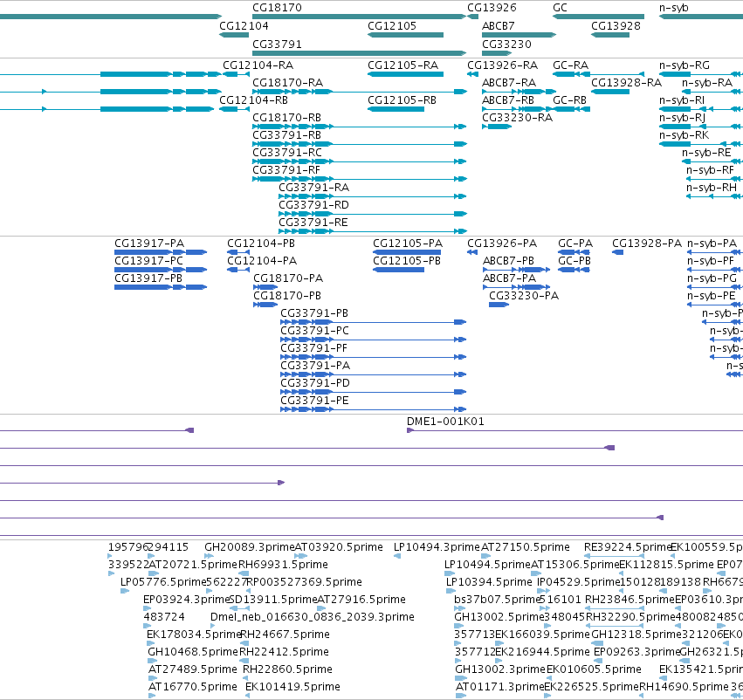This screenshot has height=700, width=743.
Task: Select the bs37b07.5prime EST label
Action: click(498, 599)
